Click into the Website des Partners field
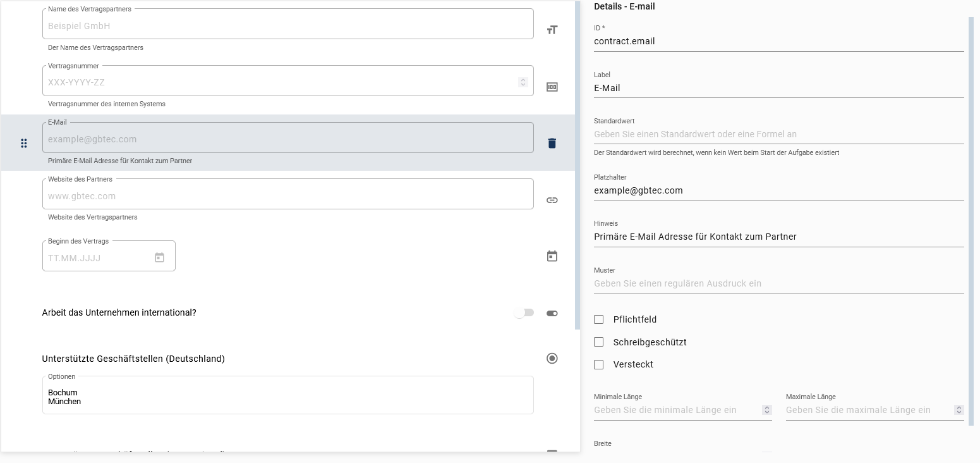The height and width of the screenshot is (463, 980). coord(288,195)
